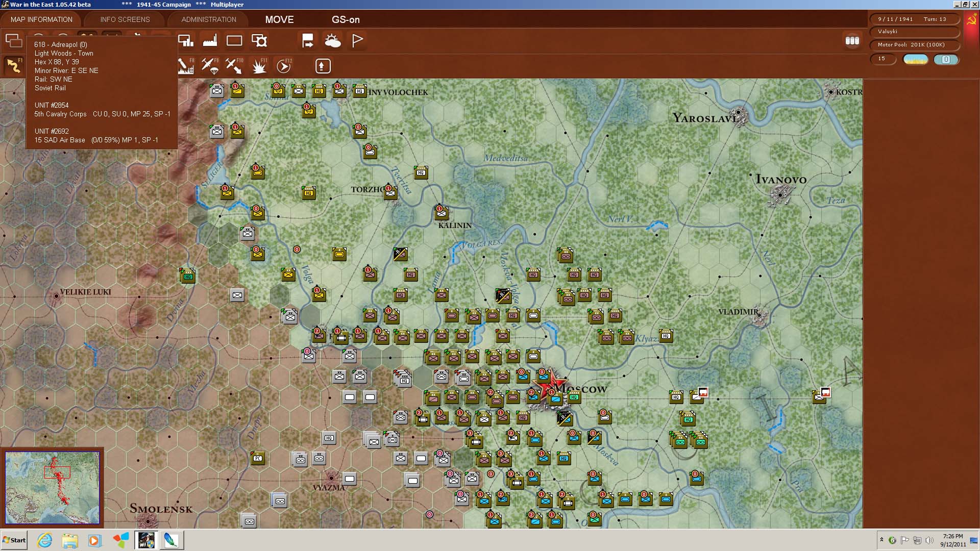Open Windows Explorer folder from taskbar
The height and width of the screenshot is (551, 980).
(70, 540)
